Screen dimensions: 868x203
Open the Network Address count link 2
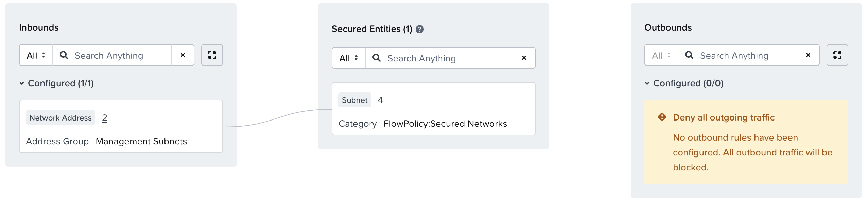pyautogui.click(x=105, y=118)
